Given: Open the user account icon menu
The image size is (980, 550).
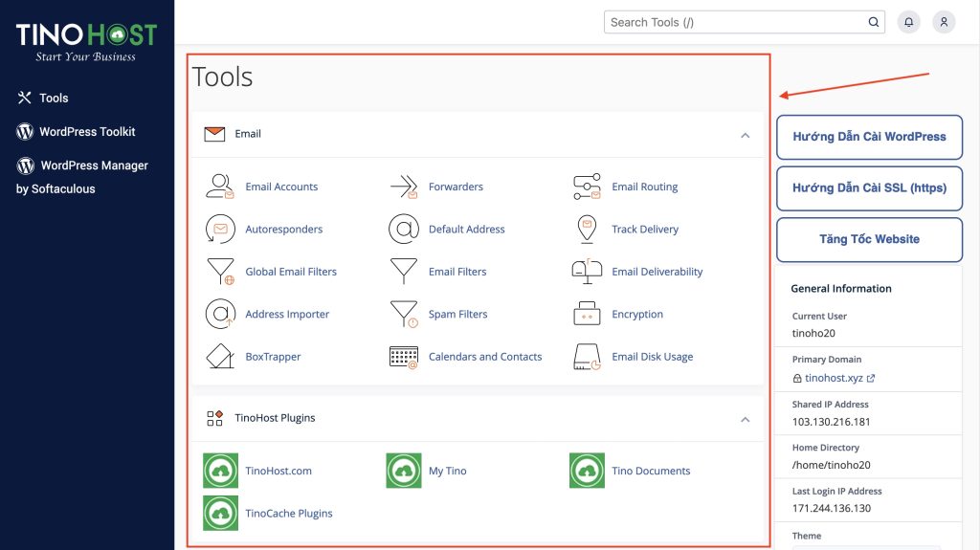Looking at the screenshot, I should (x=944, y=22).
